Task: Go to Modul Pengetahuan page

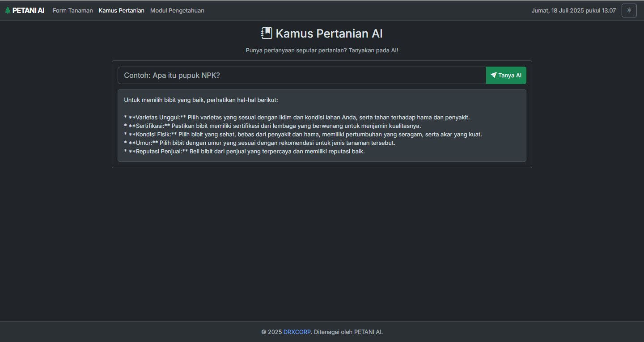Action: point(177,10)
